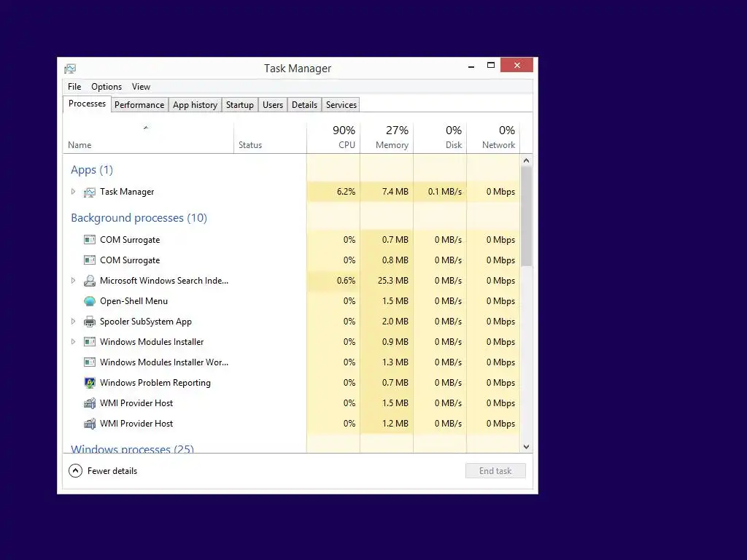Image resolution: width=747 pixels, height=560 pixels.
Task: Expand Spooler SubSystem App process
Action: pos(74,322)
